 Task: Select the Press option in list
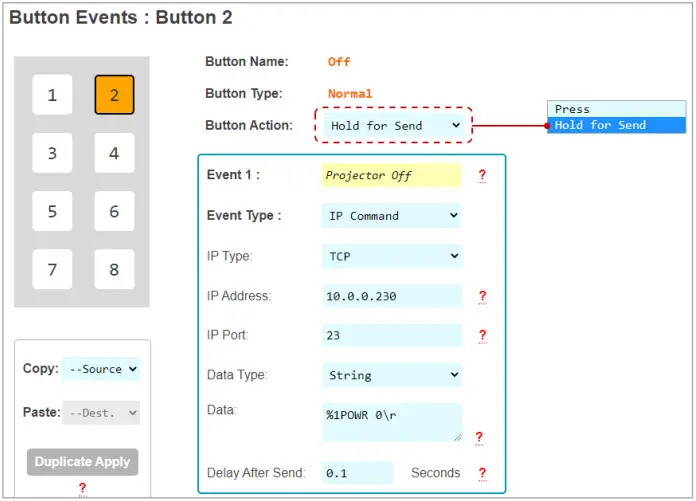pos(616,109)
